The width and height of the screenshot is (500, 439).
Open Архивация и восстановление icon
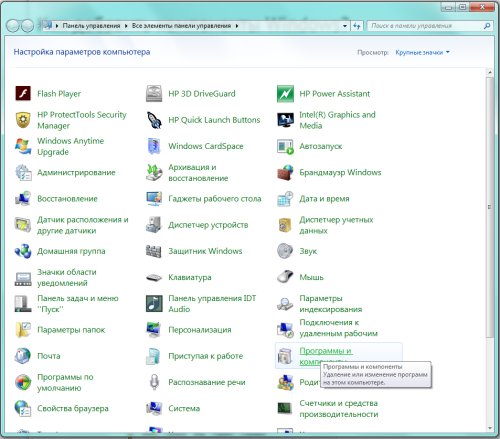(x=154, y=172)
